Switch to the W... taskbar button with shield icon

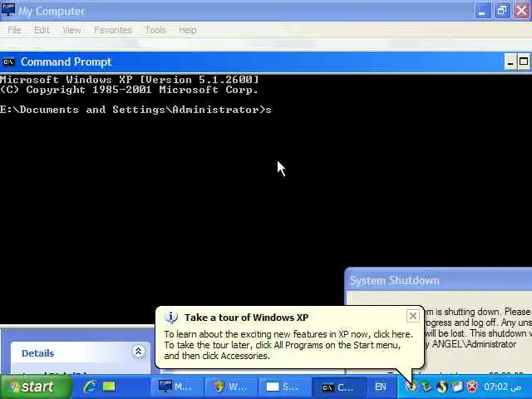coord(230,387)
